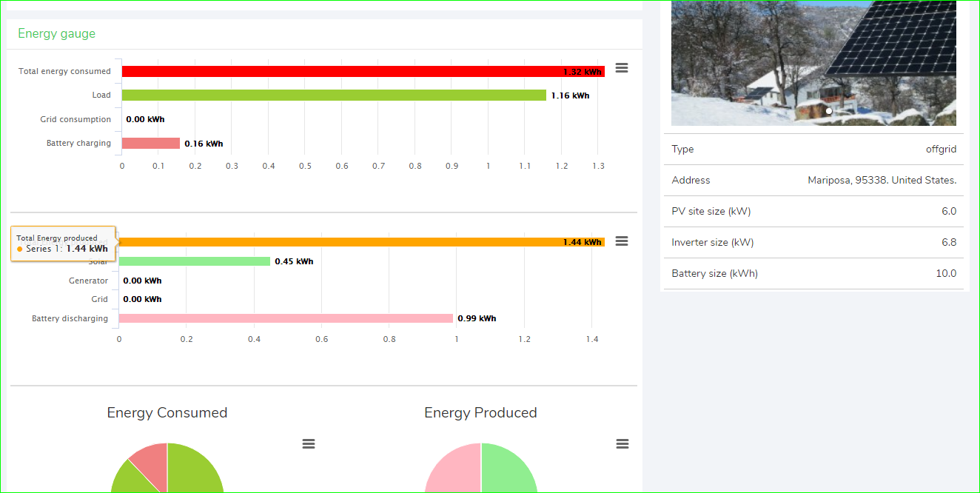This screenshot has width=980, height=493.
Task: Click the 0.45 kWh solar value
Action: [x=294, y=261]
